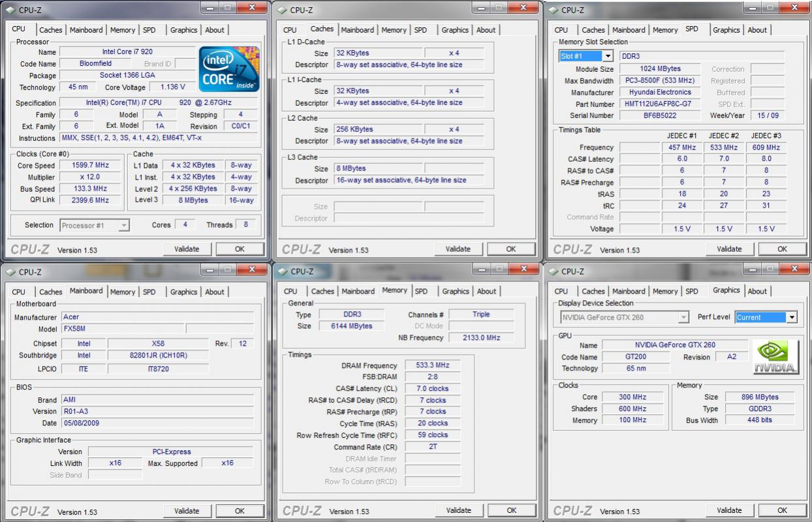
Task: Click the Core Voltage value 1.136 V
Action: pos(172,87)
